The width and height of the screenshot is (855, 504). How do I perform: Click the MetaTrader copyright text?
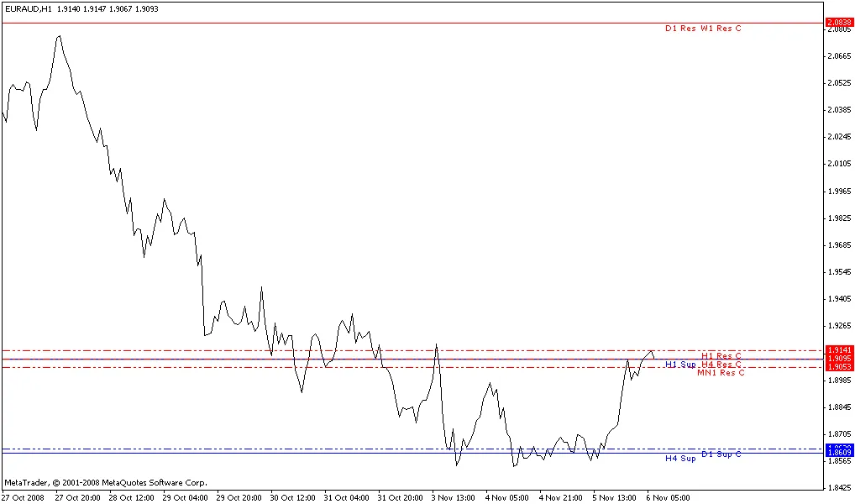click(106, 483)
